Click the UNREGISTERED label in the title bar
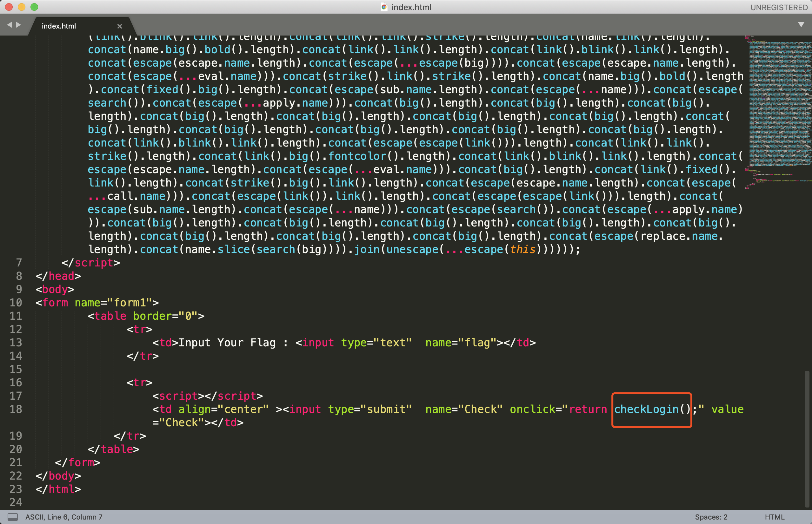The image size is (812, 524). [x=779, y=7]
